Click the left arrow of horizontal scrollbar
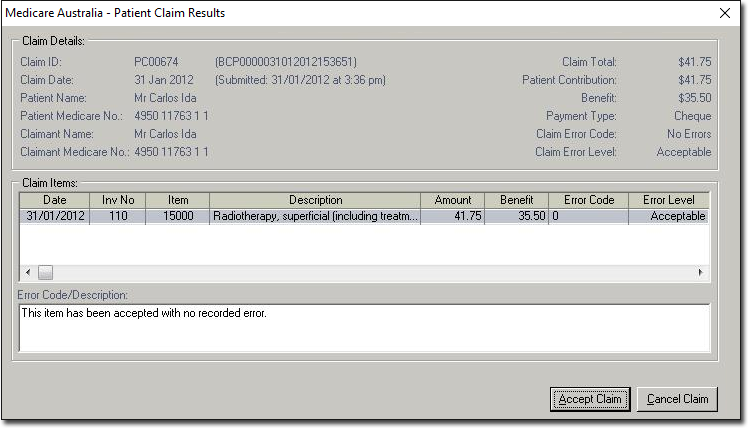Screen dimensions: 748x428 (x=27, y=272)
